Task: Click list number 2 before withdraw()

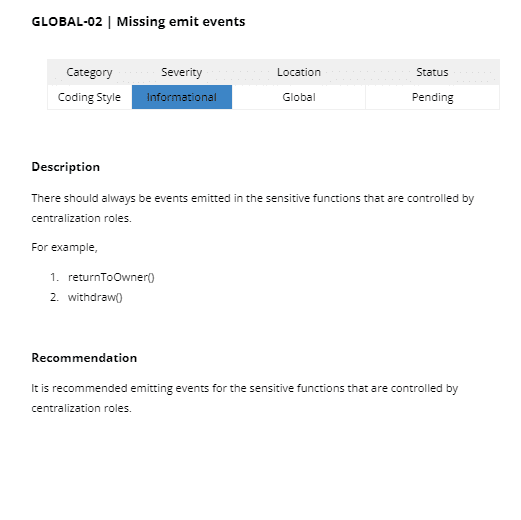Action: 54,297
